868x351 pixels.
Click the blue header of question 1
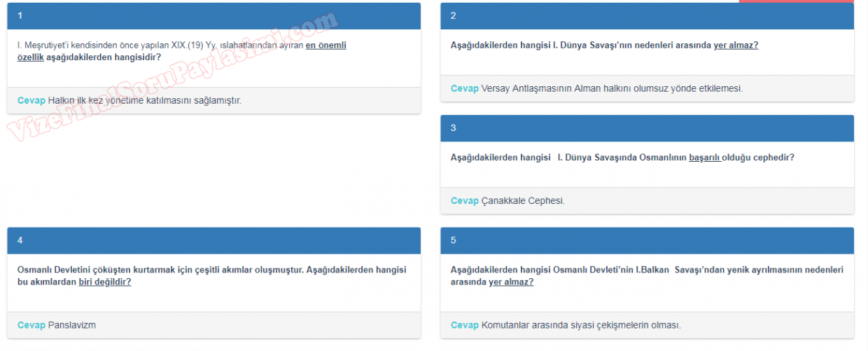213,15
